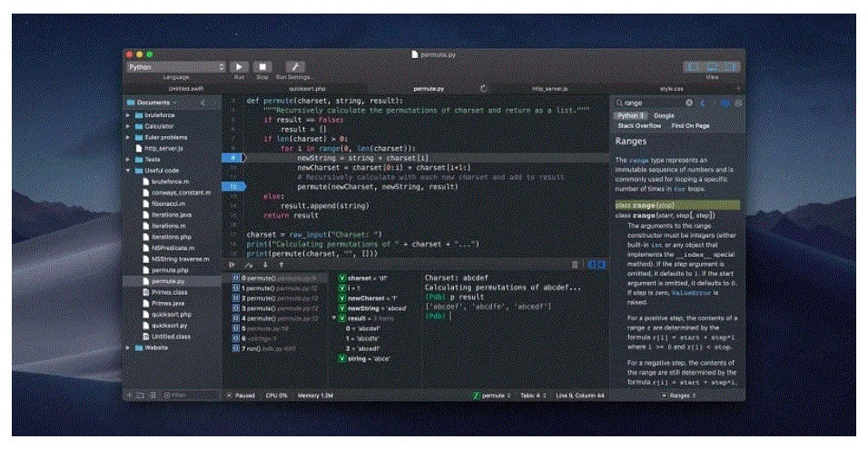Open the Python language dropdown
This screenshot has width=868, height=449.
[175, 67]
